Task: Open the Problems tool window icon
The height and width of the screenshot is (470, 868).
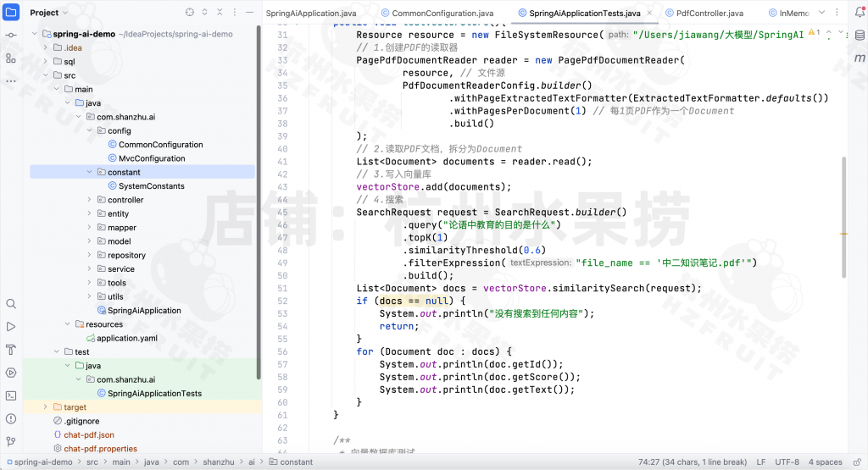Action: tap(11, 417)
